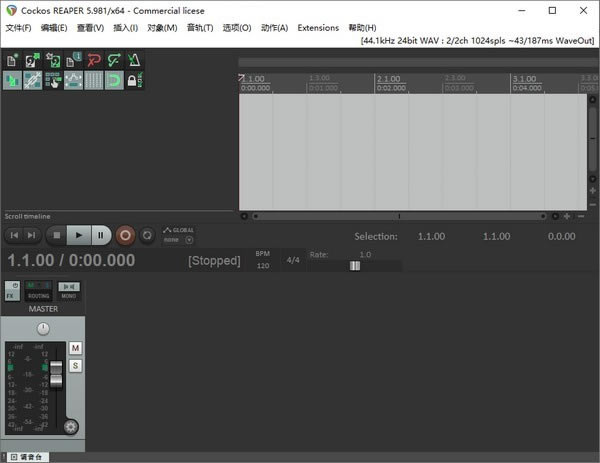This screenshot has width=600, height=463.
Task: Open the 4/4 time signature selector
Action: point(293,260)
